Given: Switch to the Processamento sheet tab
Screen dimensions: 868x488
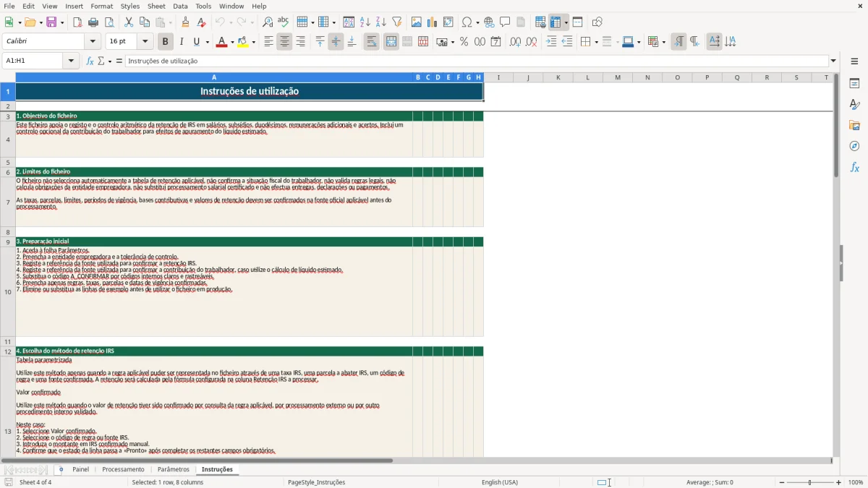Looking at the screenshot, I should pyautogui.click(x=123, y=469).
